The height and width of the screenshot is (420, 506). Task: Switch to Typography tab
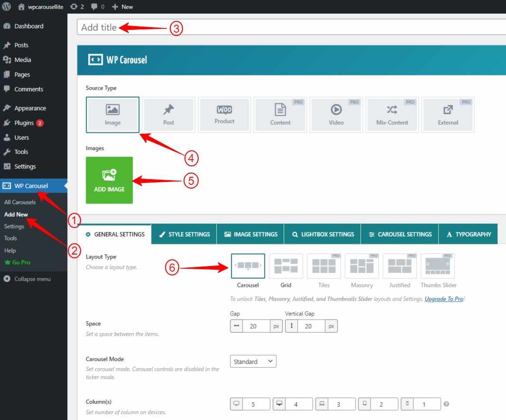coord(469,234)
